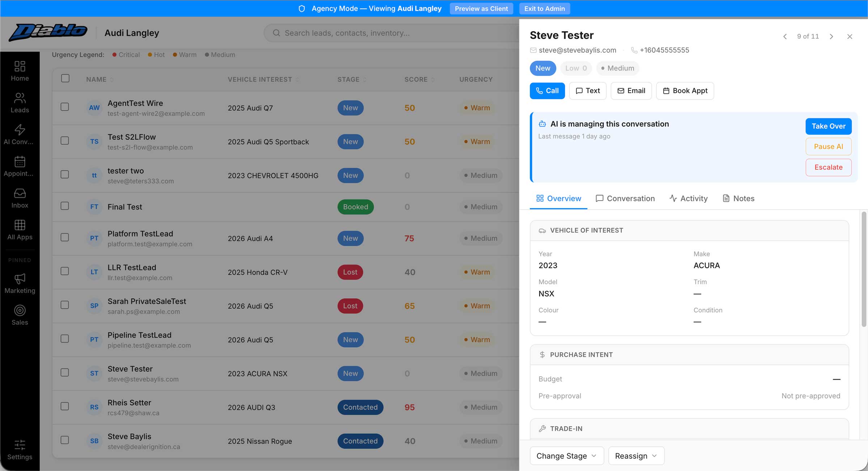This screenshot has width=868, height=471.
Task: Switch to the Overview tab
Action: (559, 198)
